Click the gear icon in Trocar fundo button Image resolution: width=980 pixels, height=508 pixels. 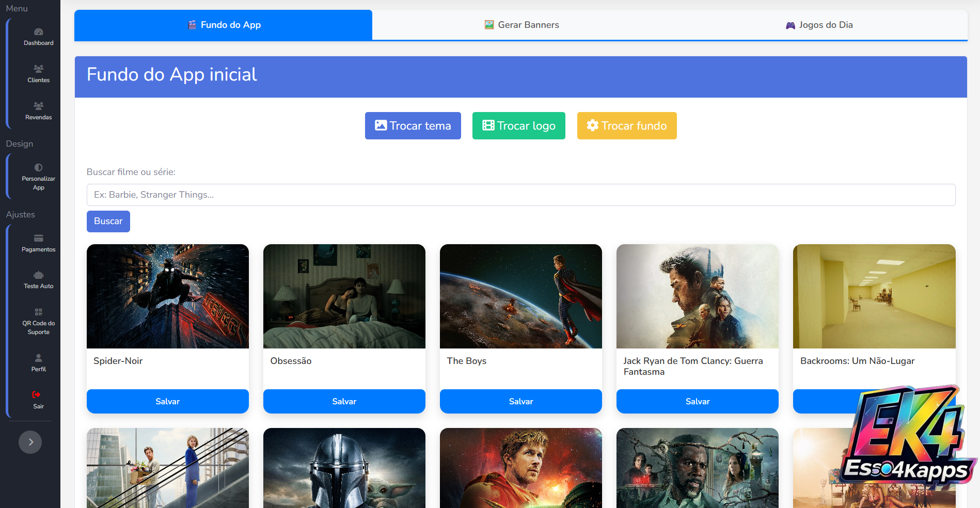592,125
